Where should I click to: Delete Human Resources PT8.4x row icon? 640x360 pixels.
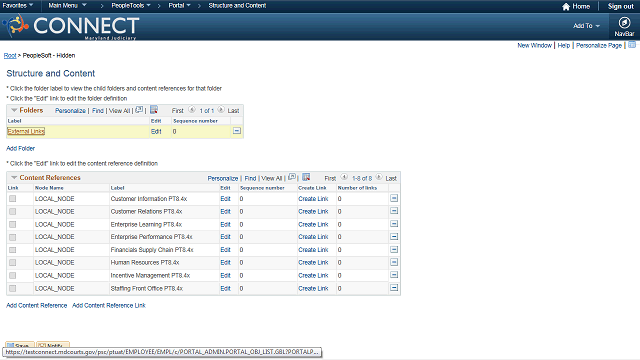click(394, 262)
